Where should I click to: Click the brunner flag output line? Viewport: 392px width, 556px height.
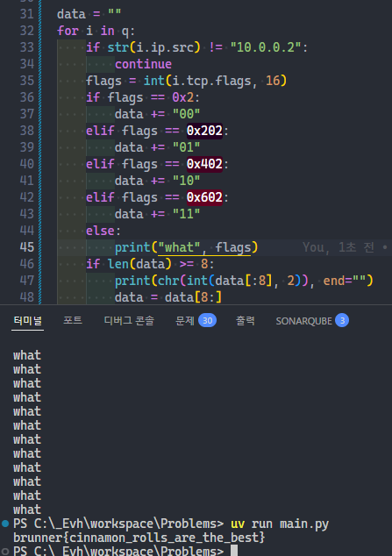(x=139, y=538)
